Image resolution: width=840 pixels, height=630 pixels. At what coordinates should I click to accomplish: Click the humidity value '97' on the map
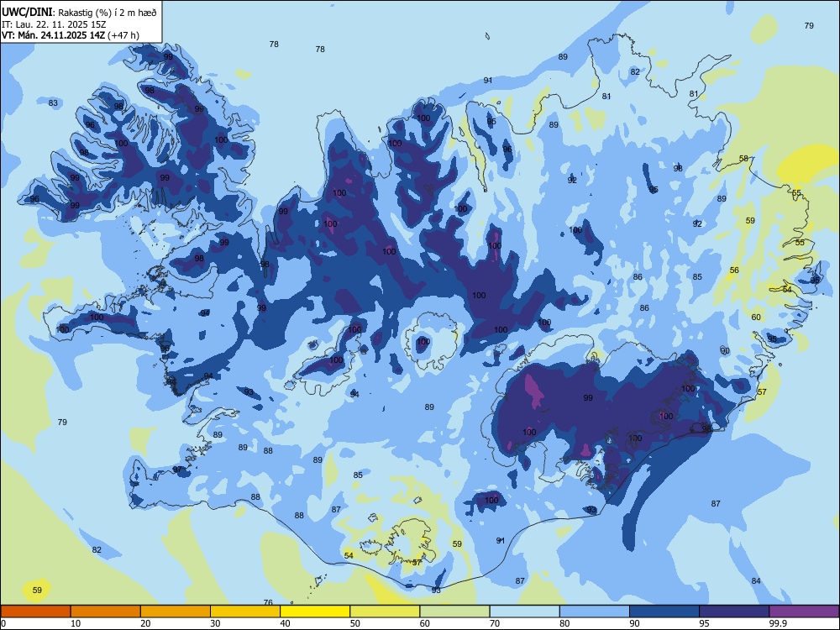click(x=177, y=470)
